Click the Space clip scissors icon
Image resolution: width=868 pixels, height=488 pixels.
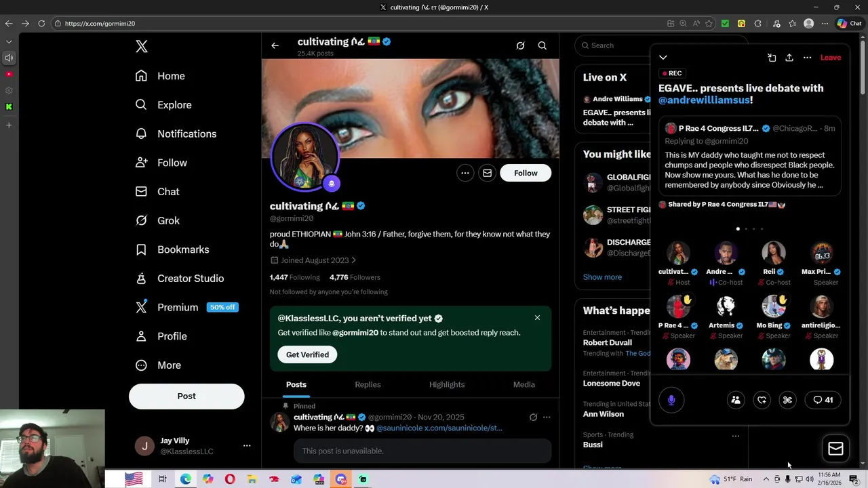click(787, 400)
